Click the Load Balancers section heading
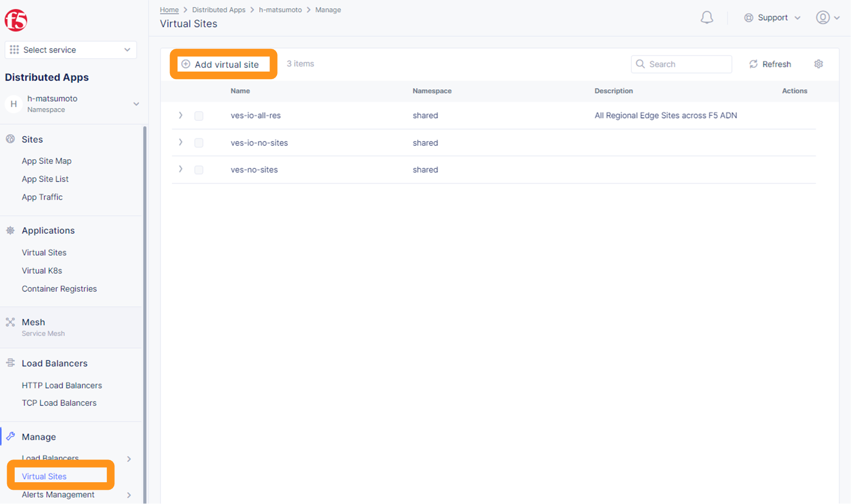The width and height of the screenshot is (851, 504). pos(54,364)
